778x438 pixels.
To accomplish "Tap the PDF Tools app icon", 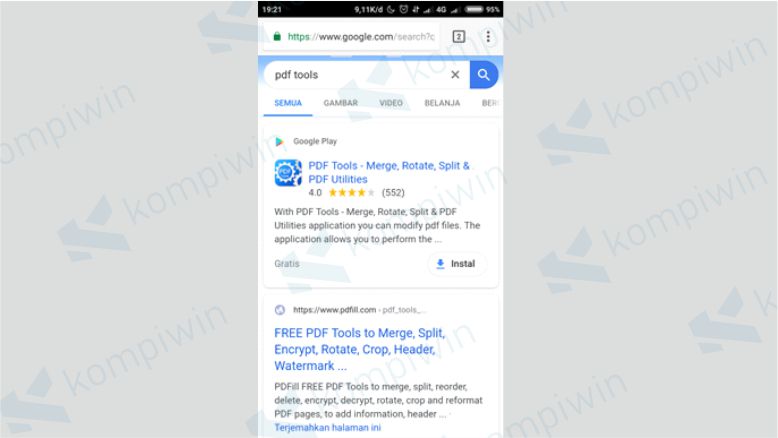I will (x=288, y=173).
